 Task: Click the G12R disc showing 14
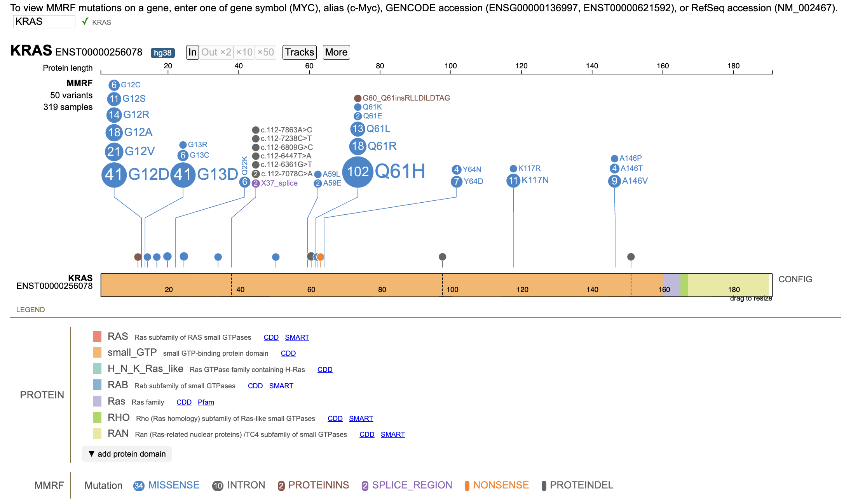[x=114, y=115]
